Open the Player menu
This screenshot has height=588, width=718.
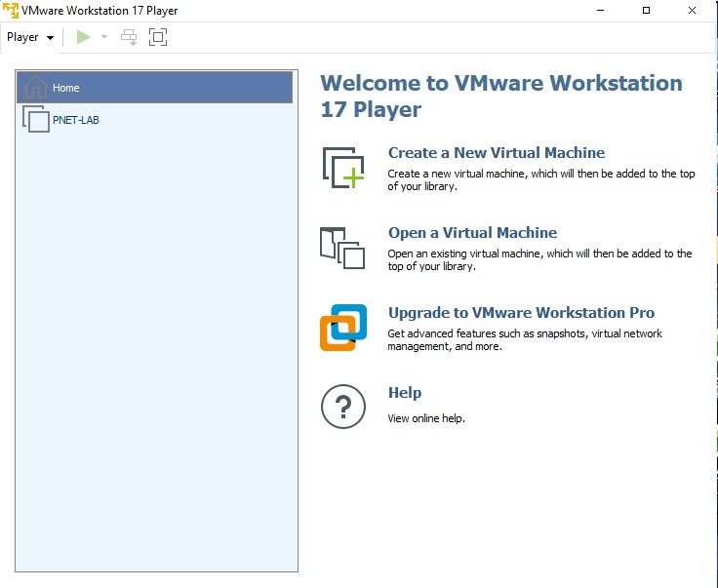(x=29, y=37)
